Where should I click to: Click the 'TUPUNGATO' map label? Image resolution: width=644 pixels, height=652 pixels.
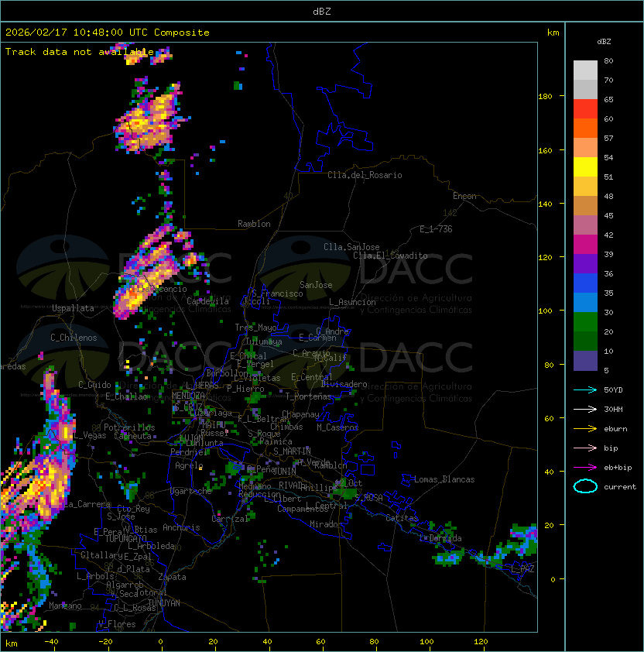125,539
